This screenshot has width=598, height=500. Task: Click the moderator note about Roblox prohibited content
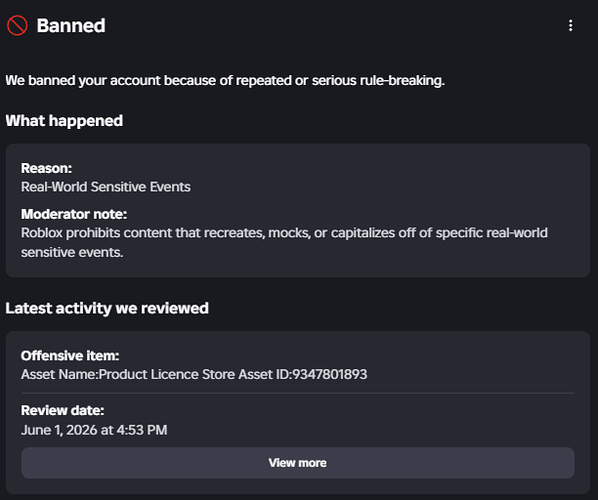284,243
